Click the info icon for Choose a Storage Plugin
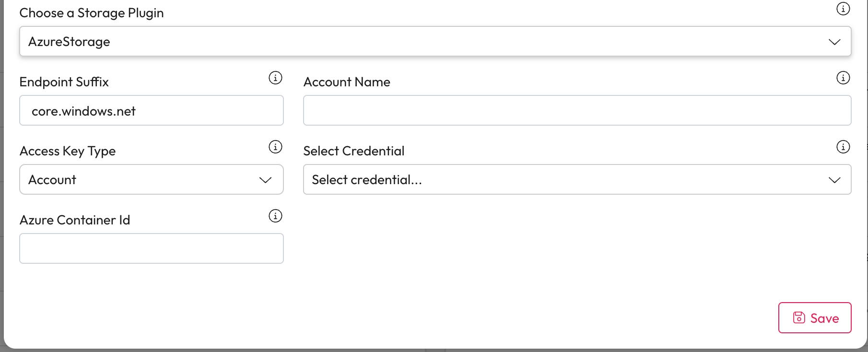 tap(843, 9)
